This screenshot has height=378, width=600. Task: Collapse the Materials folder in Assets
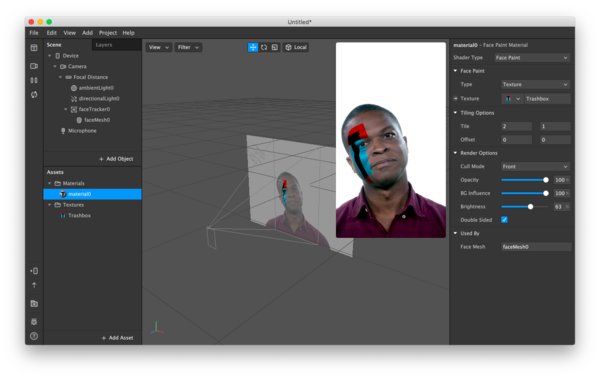tap(49, 183)
